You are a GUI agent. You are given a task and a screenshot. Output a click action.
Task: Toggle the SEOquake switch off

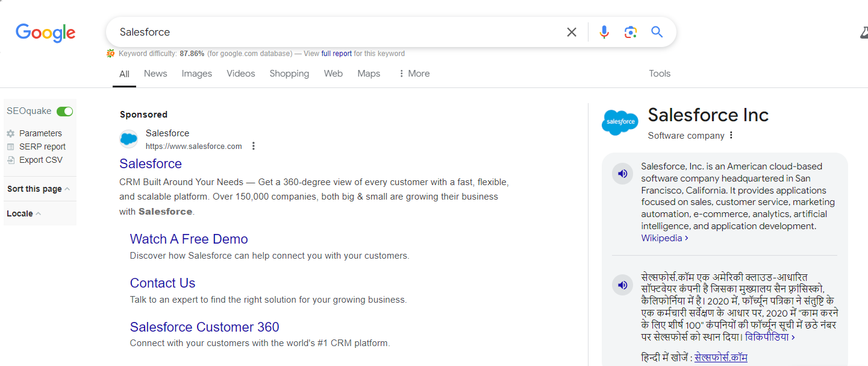[x=64, y=112]
